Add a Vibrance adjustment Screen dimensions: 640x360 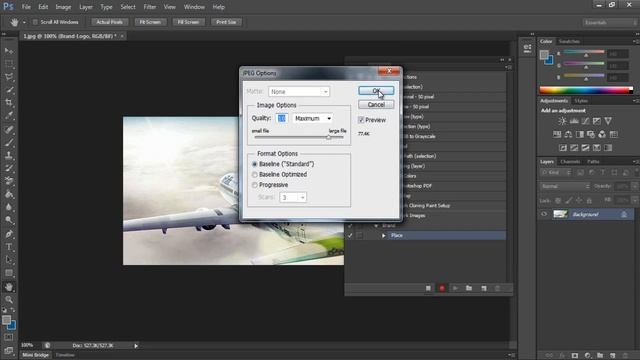[x=608, y=121]
